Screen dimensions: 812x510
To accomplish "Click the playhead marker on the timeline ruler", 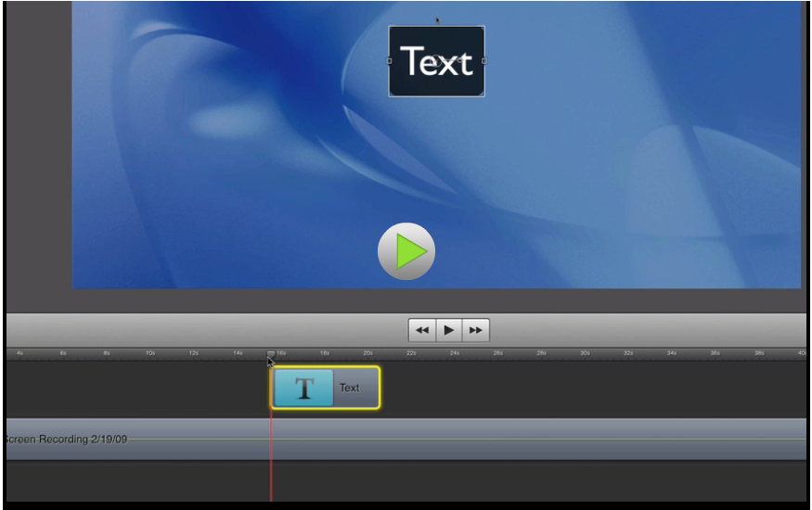I will (x=271, y=353).
